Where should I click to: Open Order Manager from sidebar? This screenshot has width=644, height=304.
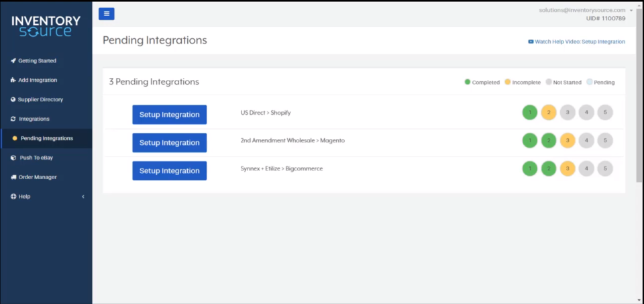38,177
